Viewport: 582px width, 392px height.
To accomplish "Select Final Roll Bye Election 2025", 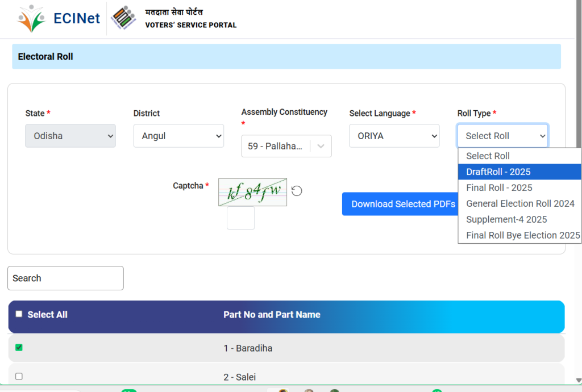I will pos(519,235).
